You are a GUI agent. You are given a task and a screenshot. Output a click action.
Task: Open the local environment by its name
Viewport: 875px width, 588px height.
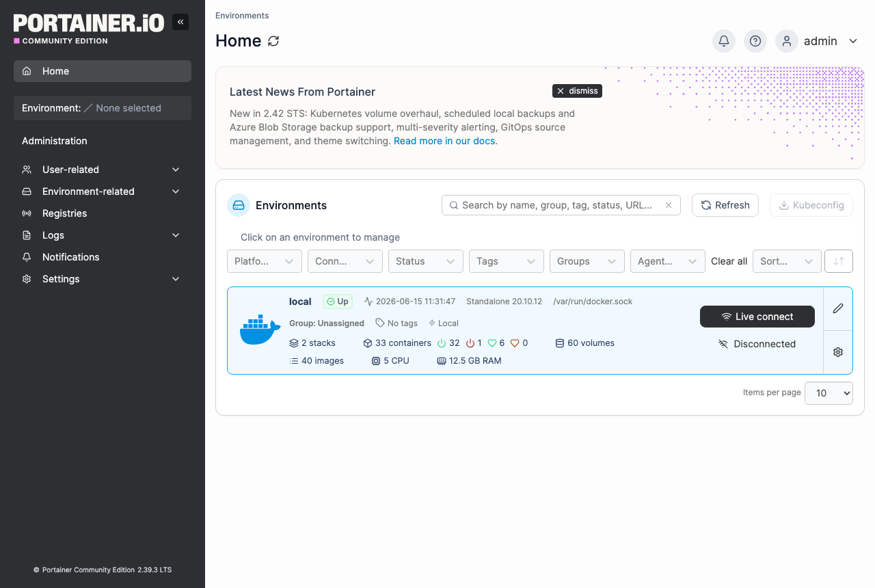300,302
